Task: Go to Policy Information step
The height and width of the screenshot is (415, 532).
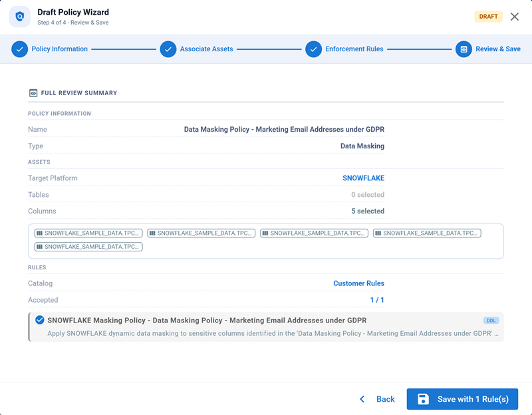Action: 59,49
